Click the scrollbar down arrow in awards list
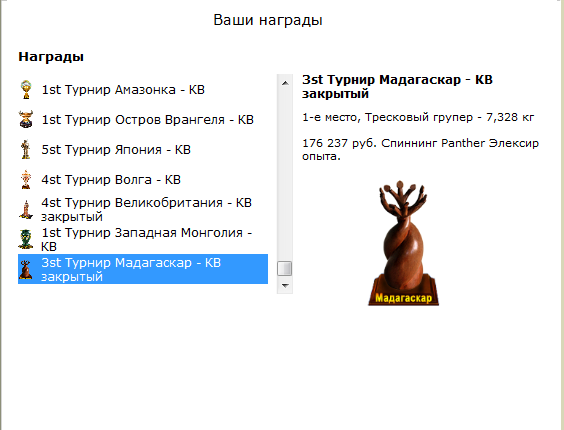564x430 pixels. point(285,286)
